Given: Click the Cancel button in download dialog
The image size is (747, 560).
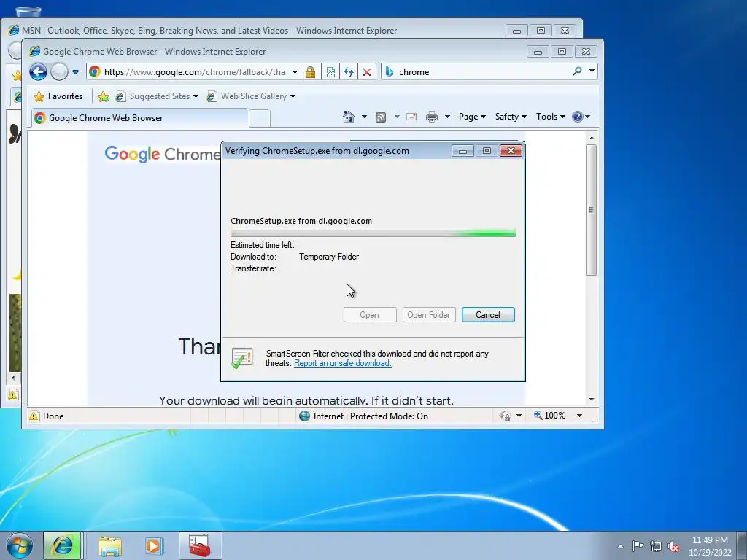Looking at the screenshot, I should pyautogui.click(x=488, y=315).
